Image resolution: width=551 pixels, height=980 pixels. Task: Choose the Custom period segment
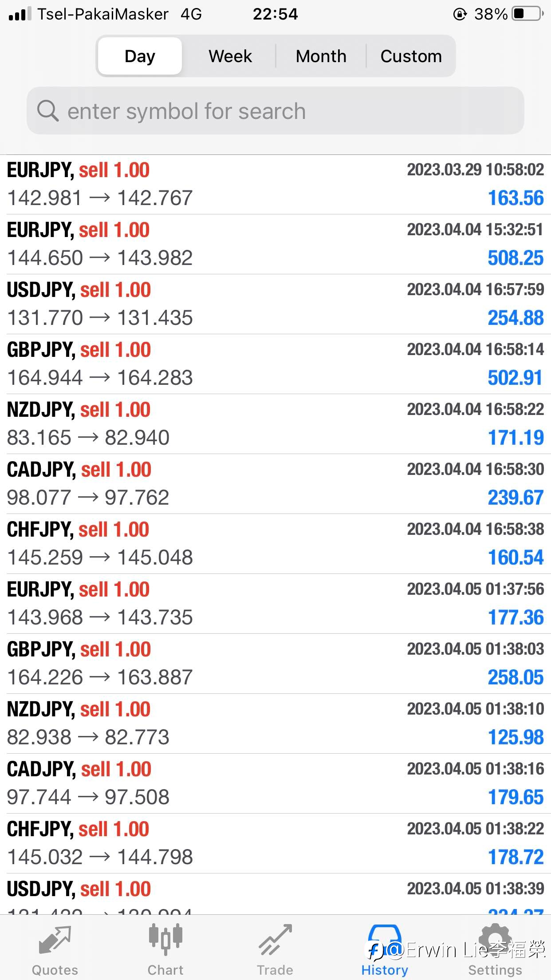411,56
